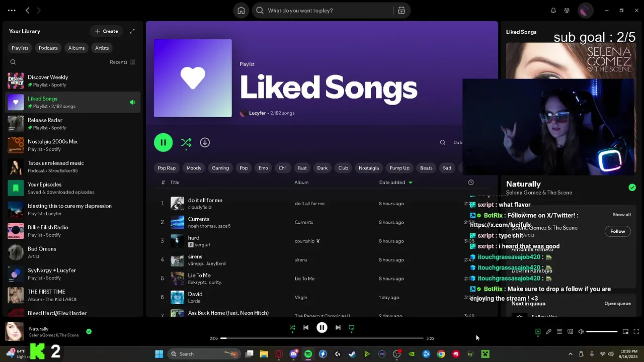Open the Queue icon

(559, 332)
